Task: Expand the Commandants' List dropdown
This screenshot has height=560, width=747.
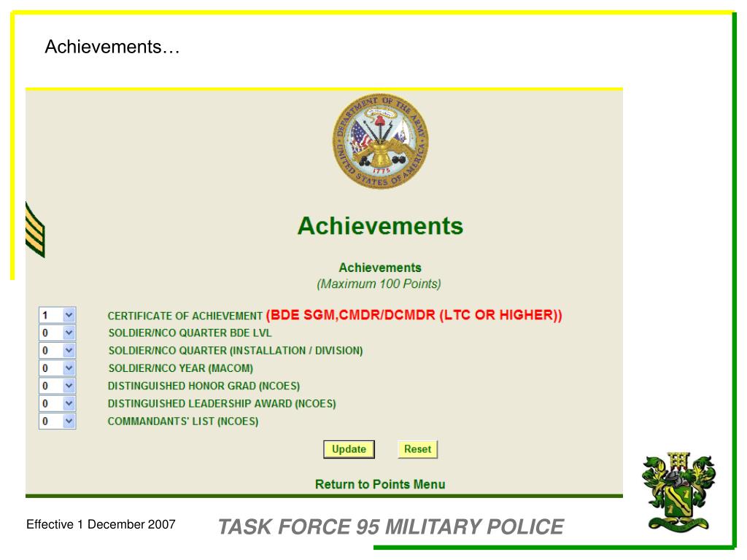Action: tap(57, 421)
